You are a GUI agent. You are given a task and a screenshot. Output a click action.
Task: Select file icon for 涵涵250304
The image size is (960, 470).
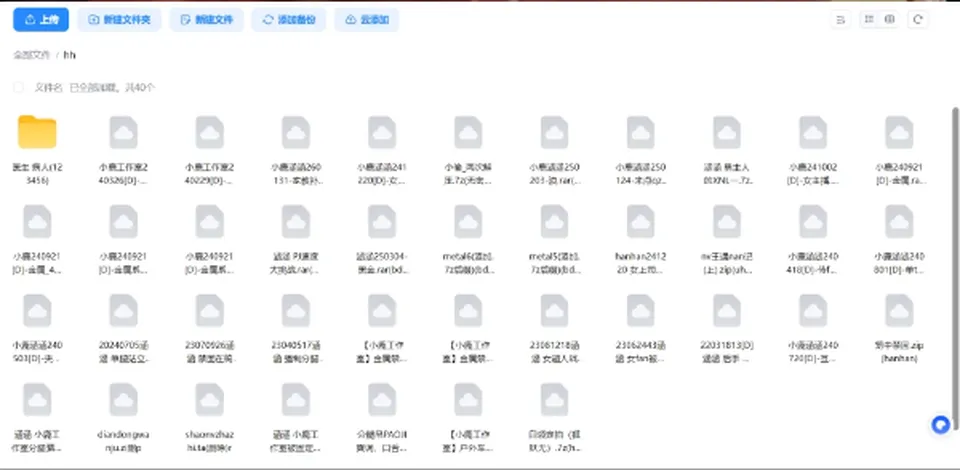tap(382, 222)
